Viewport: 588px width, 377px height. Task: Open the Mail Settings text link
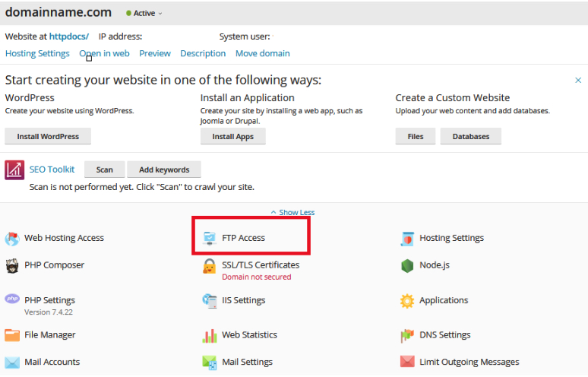coord(247,363)
